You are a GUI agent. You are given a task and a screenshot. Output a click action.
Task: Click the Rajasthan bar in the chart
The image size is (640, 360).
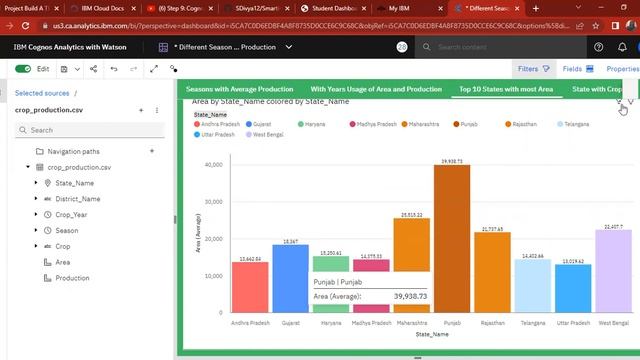[492, 272]
